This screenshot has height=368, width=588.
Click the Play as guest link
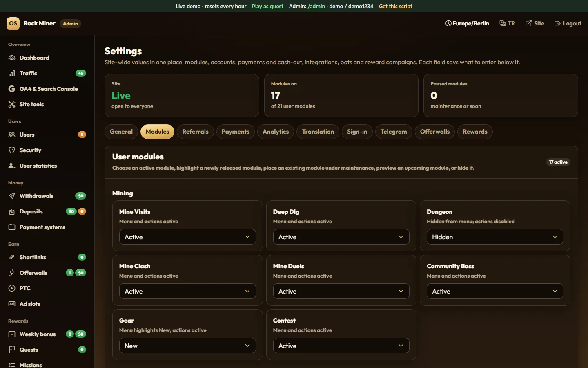267,6
